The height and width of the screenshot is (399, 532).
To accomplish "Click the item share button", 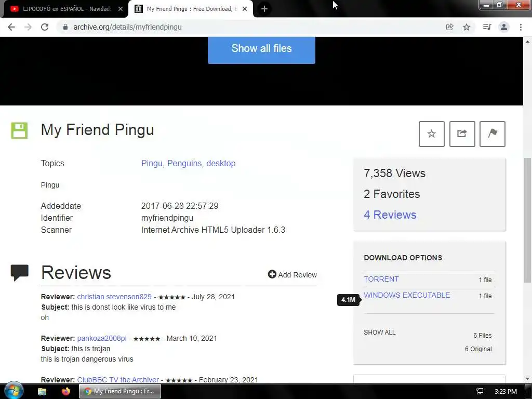I will [x=462, y=134].
